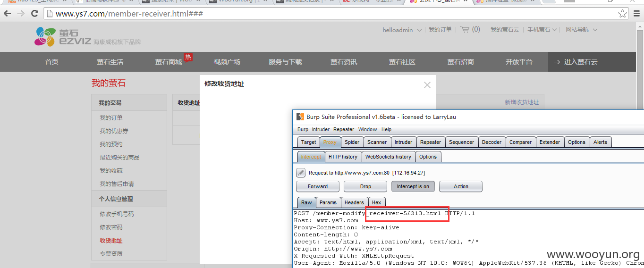Switch to Target tab in Burp

(309, 142)
